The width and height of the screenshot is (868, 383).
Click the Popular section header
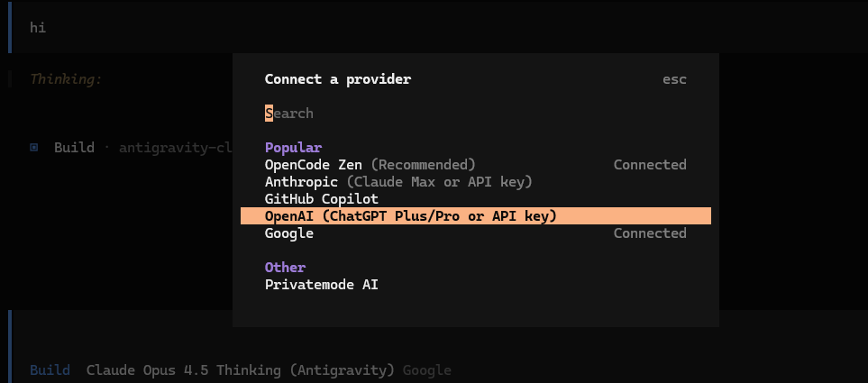pyautogui.click(x=293, y=148)
